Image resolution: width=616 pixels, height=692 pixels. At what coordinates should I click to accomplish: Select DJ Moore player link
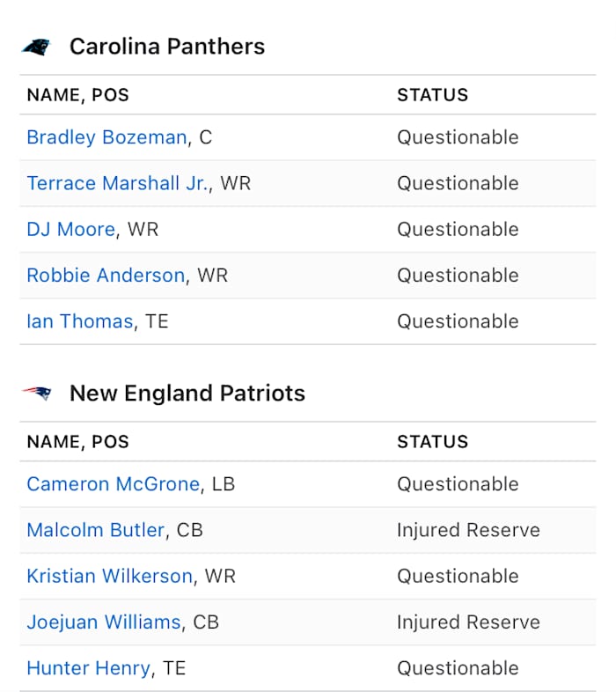click(x=70, y=229)
